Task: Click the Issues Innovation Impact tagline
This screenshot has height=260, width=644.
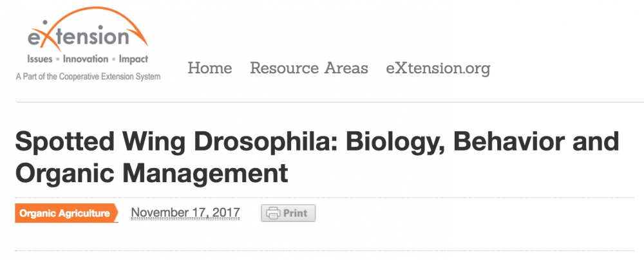Action: pyautogui.click(x=88, y=59)
